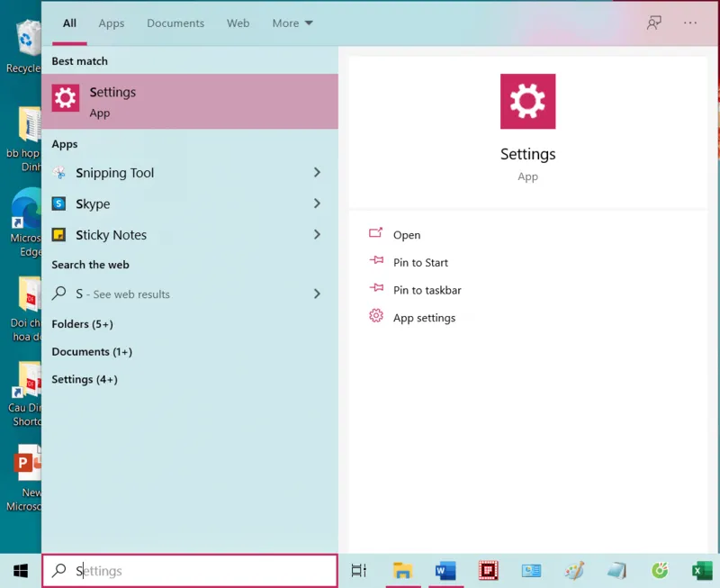The width and height of the screenshot is (720, 588).
Task: Click the Open action icon
Action: pyautogui.click(x=375, y=233)
